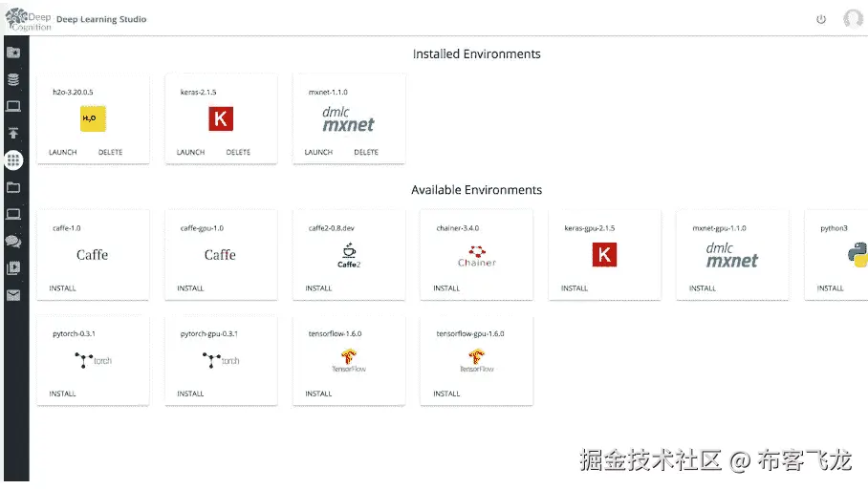
Task: Click the mxnet logo on mxnet-gpu-1.1.0 card
Action: (x=732, y=256)
